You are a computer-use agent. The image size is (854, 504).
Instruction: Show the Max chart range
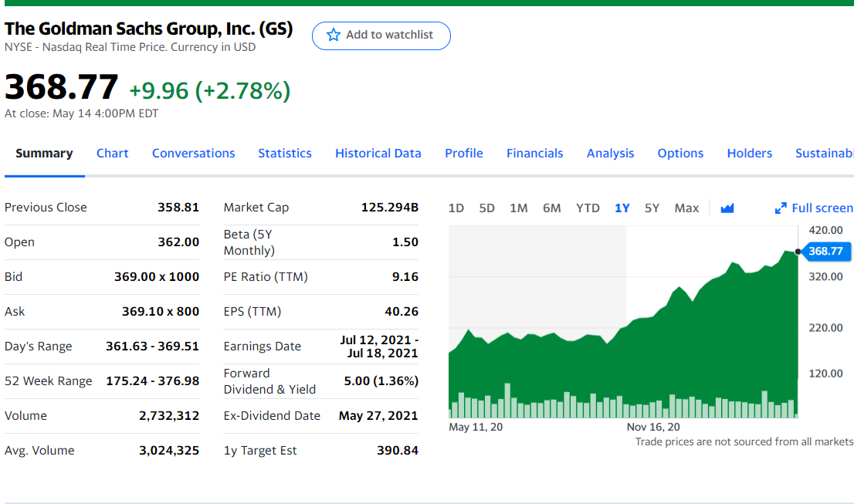(x=686, y=208)
